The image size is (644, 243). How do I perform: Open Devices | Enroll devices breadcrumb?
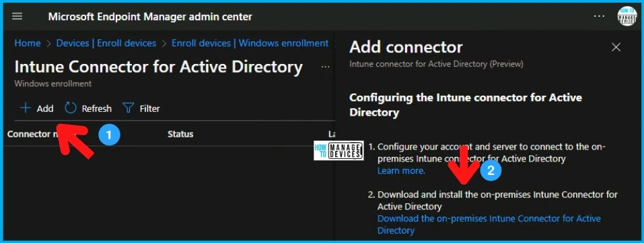click(x=106, y=43)
